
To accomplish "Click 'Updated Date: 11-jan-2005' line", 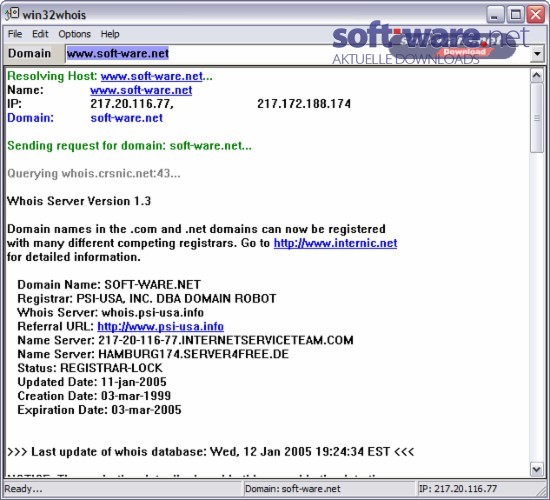I will tap(92, 382).
